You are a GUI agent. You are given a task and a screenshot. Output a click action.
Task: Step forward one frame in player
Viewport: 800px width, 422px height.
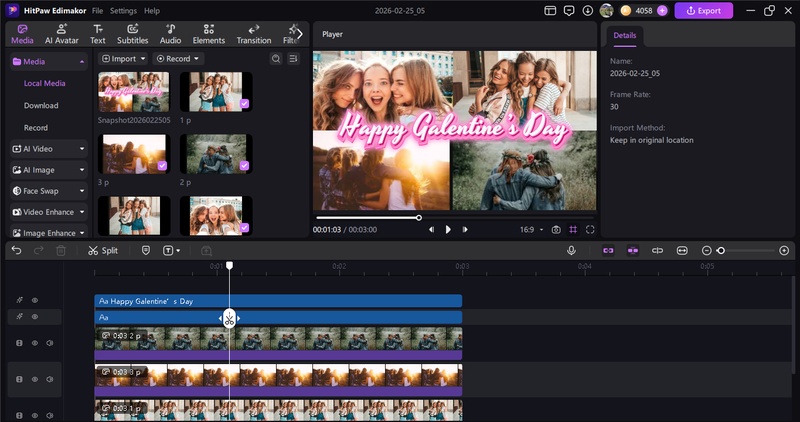[465, 230]
